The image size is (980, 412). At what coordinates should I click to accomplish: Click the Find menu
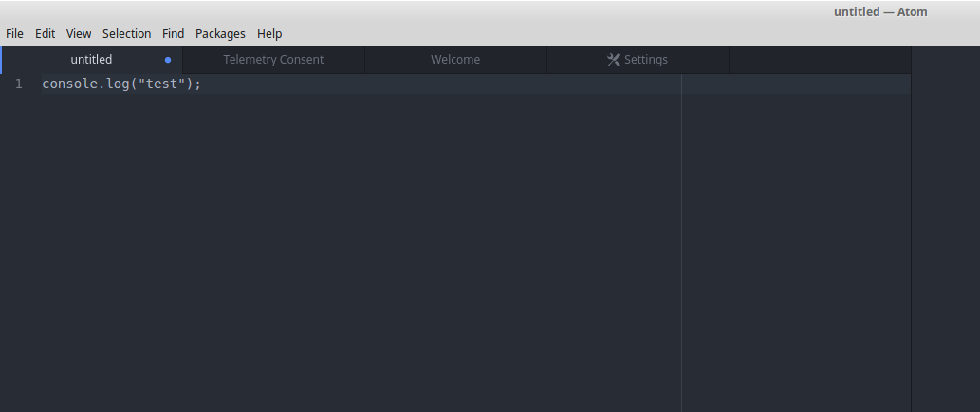tap(173, 33)
